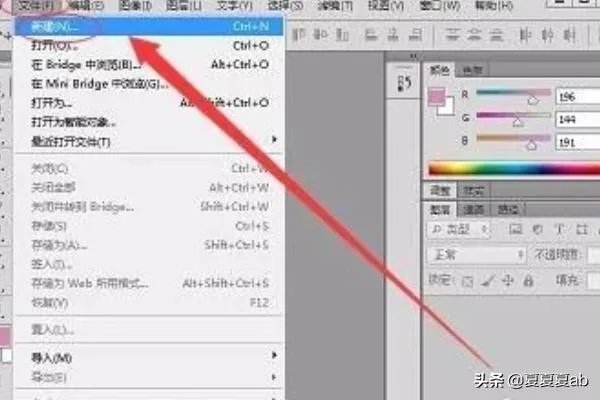Open the 图像(I) menu
The image size is (600, 400).
[x=135, y=6]
